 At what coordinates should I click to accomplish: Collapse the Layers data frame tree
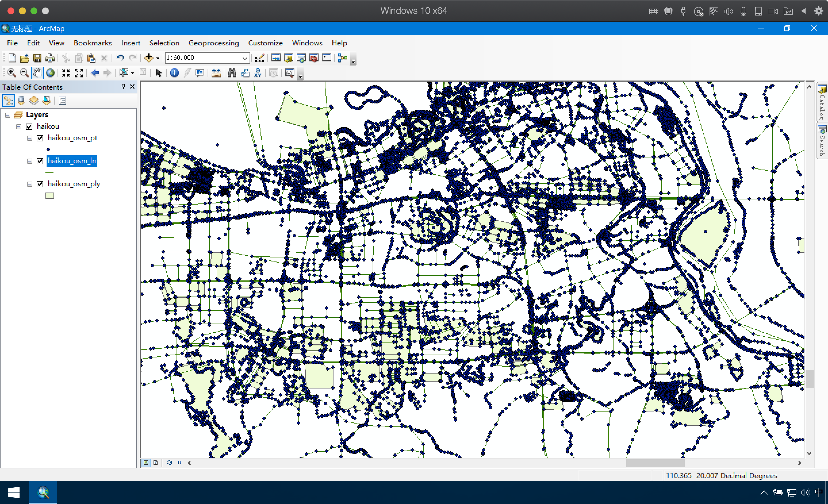[8, 115]
